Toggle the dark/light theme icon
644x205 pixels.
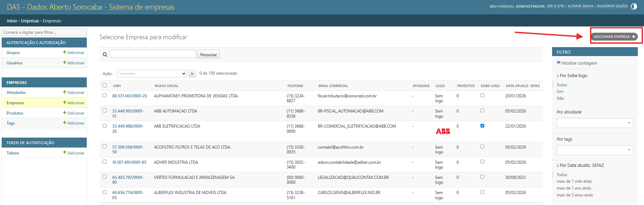(x=634, y=7)
